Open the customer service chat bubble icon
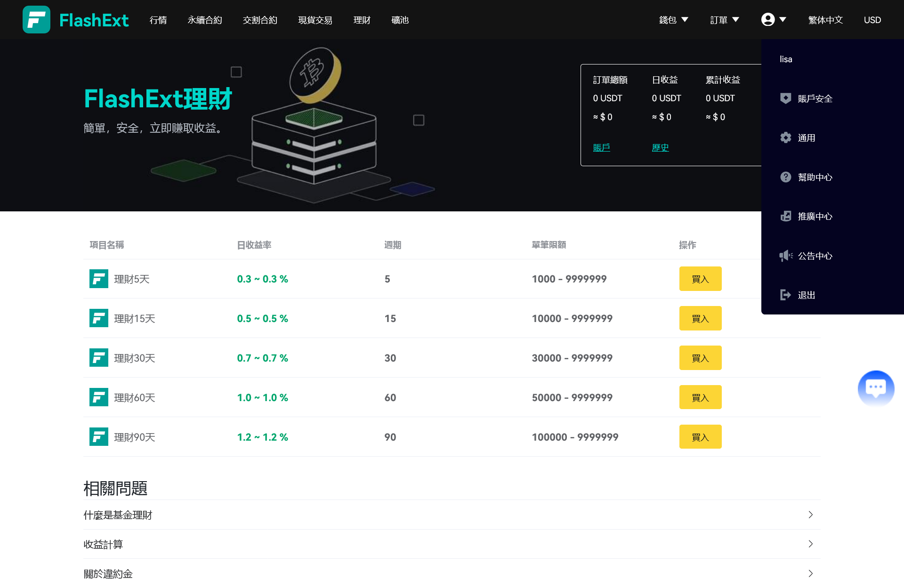This screenshot has height=588, width=904. coord(876,388)
